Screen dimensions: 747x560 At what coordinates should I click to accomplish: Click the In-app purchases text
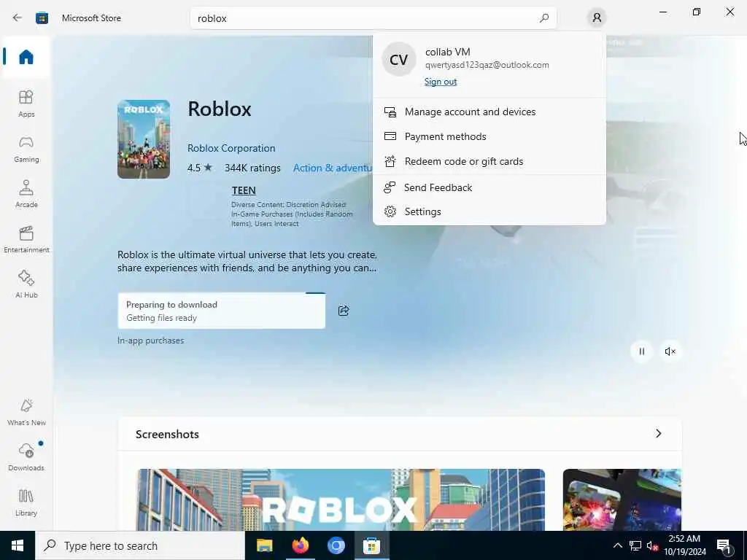coord(150,341)
